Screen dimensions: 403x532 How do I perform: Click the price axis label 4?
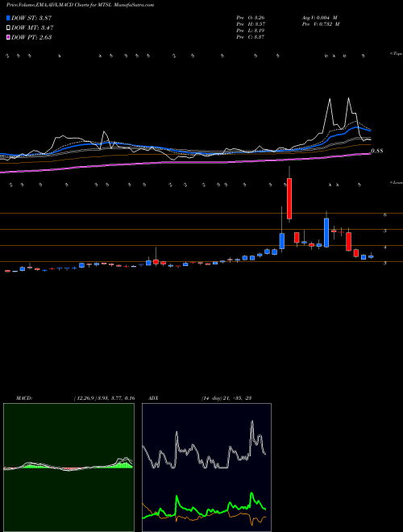coord(385,247)
